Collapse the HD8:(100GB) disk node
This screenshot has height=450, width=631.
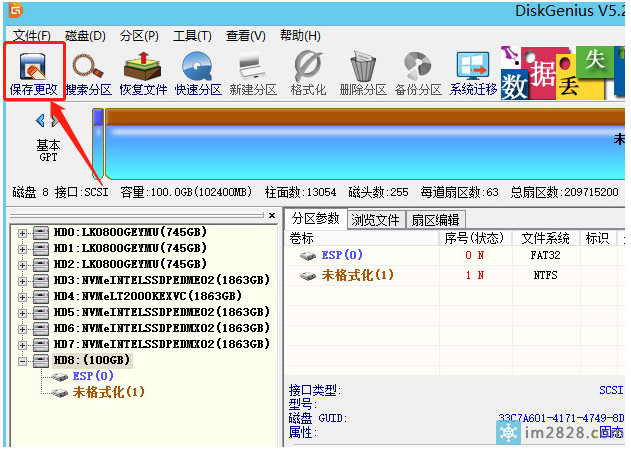(x=23, y=360)
